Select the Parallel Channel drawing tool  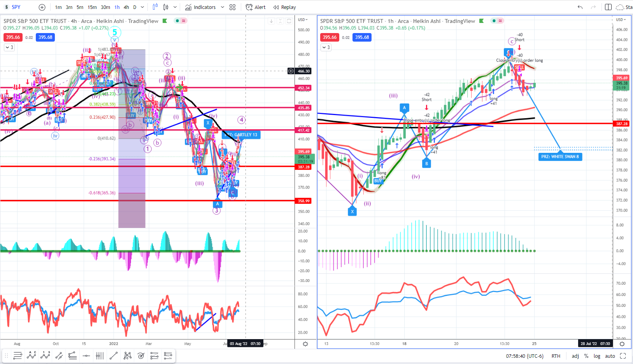coord(59,355)
